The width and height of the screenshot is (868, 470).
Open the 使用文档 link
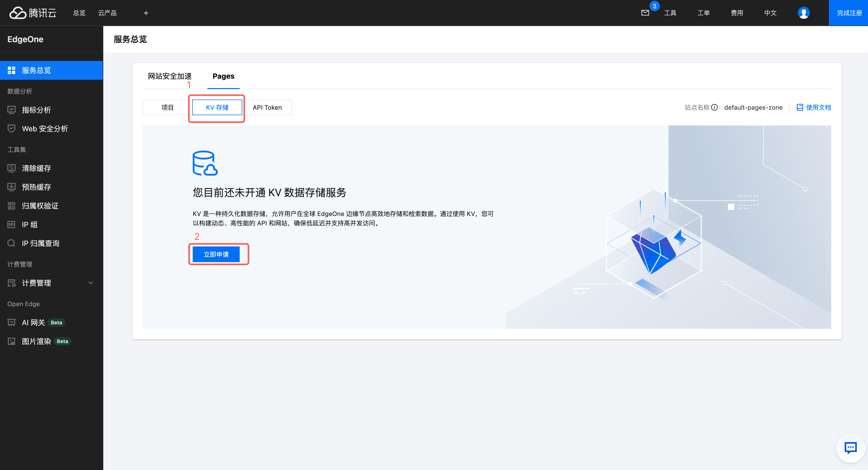(813, 107)
